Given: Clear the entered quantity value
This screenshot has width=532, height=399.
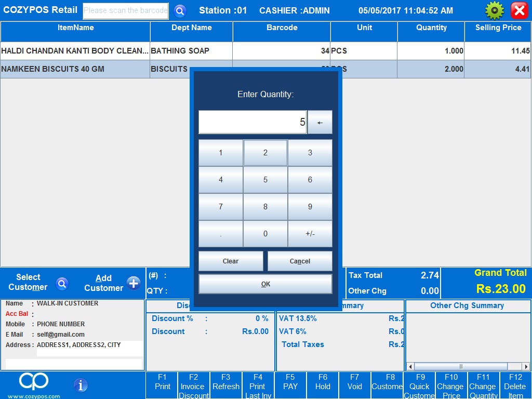Looking at the screenshot, I should click(231, 261).
